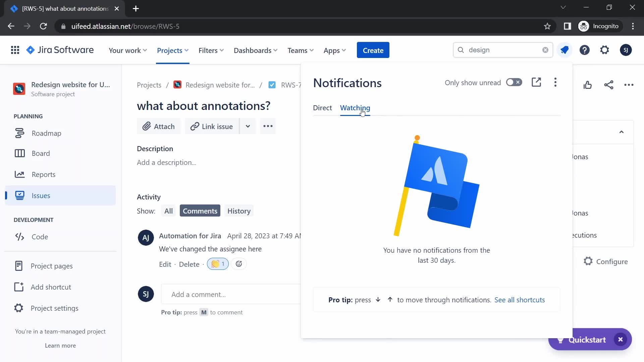Edit the Automation for Jira comment
Viewport: 644px width, 362px height.
tap(165, 264)
